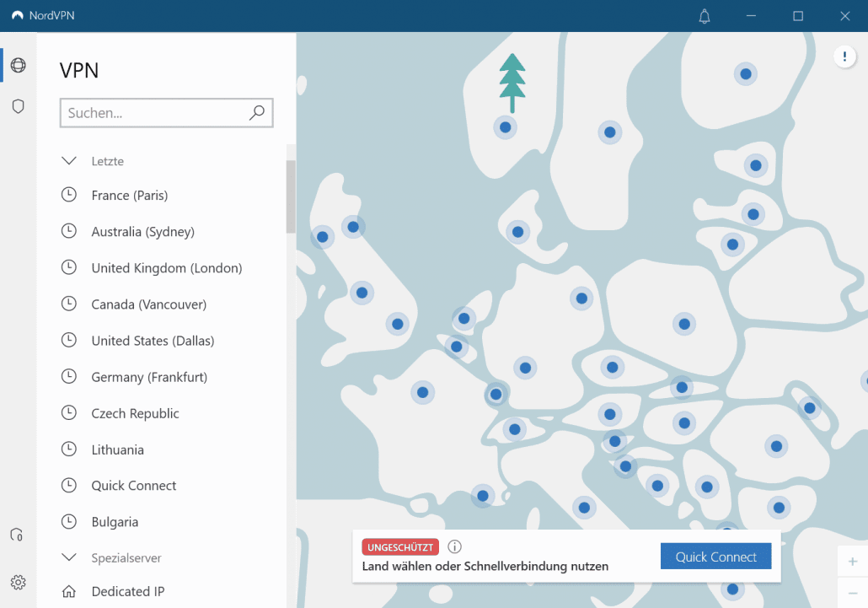This screenshot has height=608, width=868.
Task: Collapse the Spezialserver section
Action: pos(68,557)
